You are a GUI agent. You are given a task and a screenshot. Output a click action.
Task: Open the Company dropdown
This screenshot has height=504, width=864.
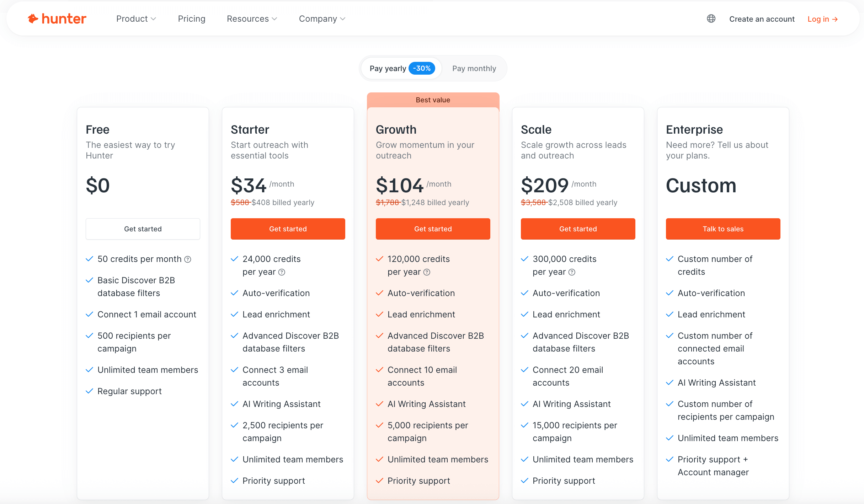321,18
